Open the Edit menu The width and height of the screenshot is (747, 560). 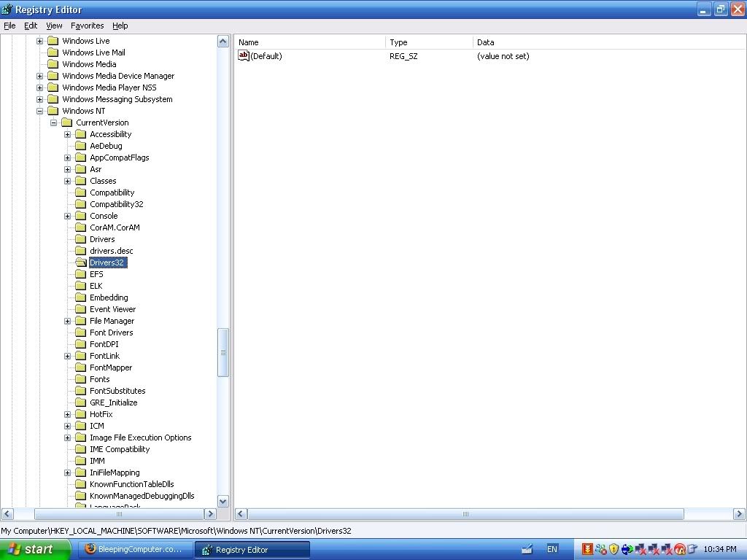click(31, 26)
